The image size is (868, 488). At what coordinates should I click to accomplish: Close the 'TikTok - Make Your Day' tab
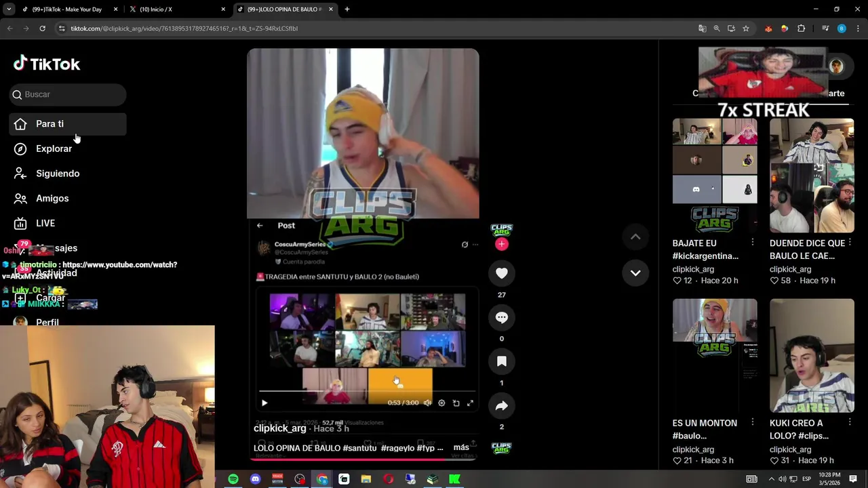pos(115,9)
